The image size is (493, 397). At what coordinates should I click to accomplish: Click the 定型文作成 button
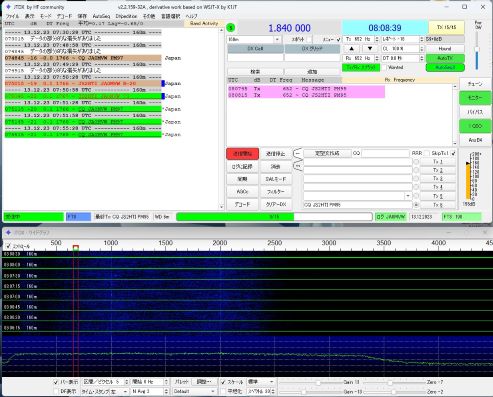[x=327, y=153]
